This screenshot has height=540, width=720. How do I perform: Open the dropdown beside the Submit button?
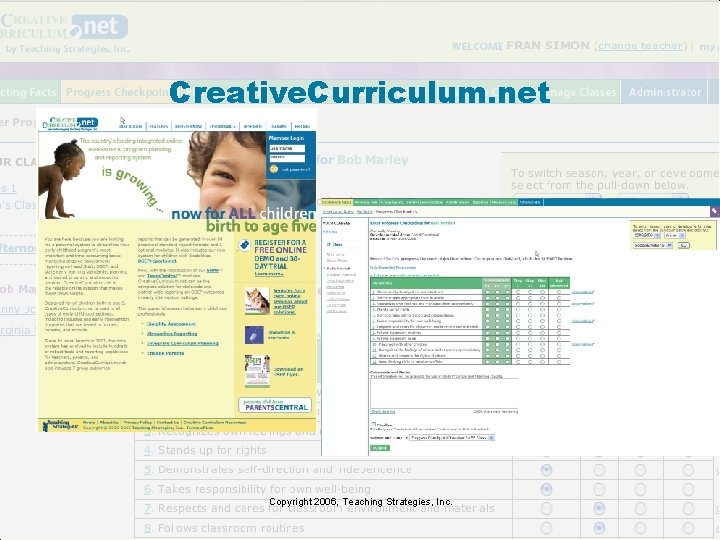click(452, 438)
